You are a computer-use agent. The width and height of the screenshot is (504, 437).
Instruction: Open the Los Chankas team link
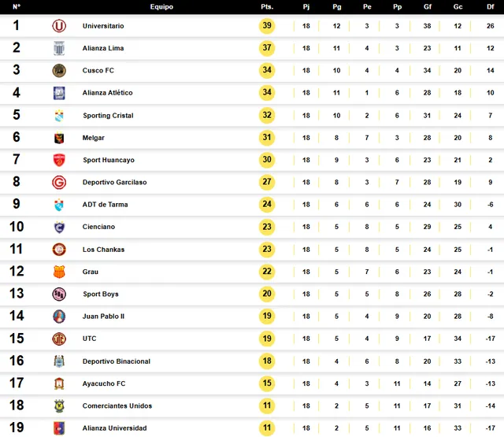click(103, 250)
